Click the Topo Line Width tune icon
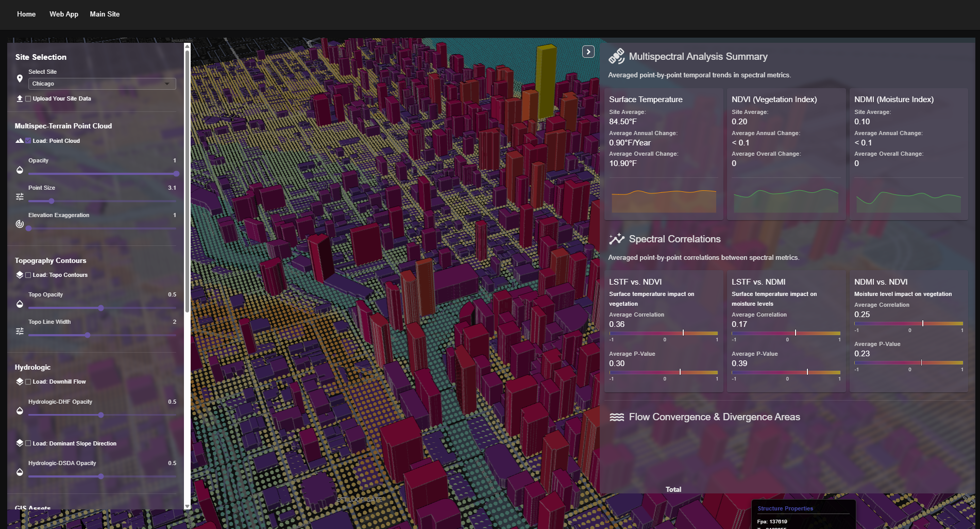This screenshot has height=529, width=980. point(20,331)
